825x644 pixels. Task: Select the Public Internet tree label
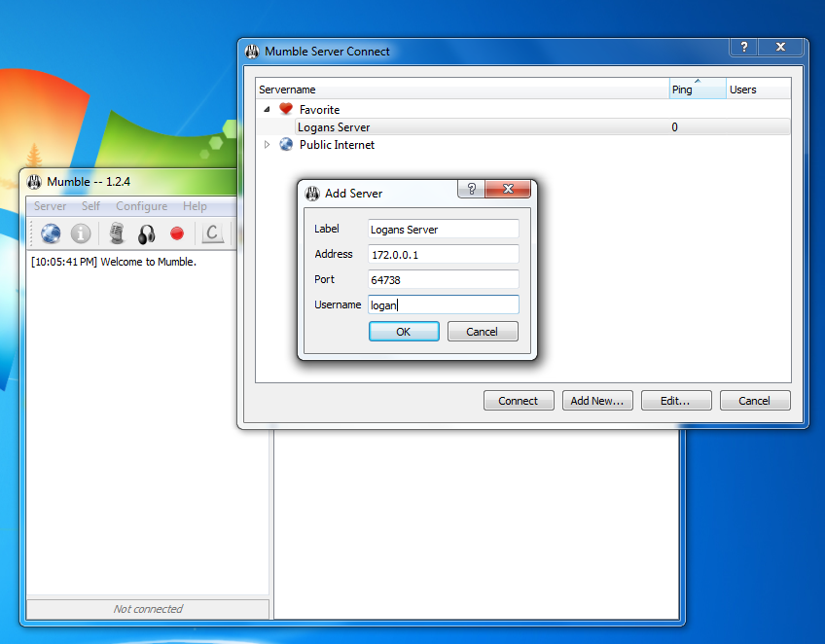point(337,145)
